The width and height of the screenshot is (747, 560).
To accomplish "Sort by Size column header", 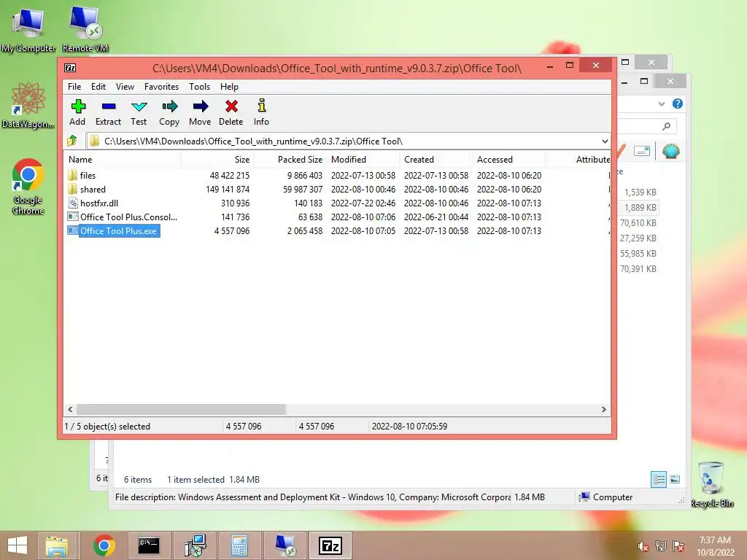I will 217,160.
